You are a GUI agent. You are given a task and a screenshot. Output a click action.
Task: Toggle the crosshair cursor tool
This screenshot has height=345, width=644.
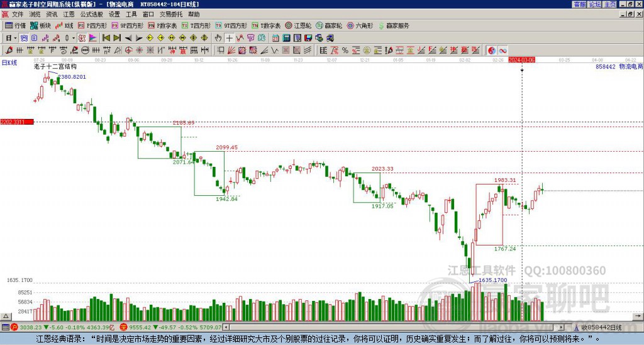[x=229, y=38]
